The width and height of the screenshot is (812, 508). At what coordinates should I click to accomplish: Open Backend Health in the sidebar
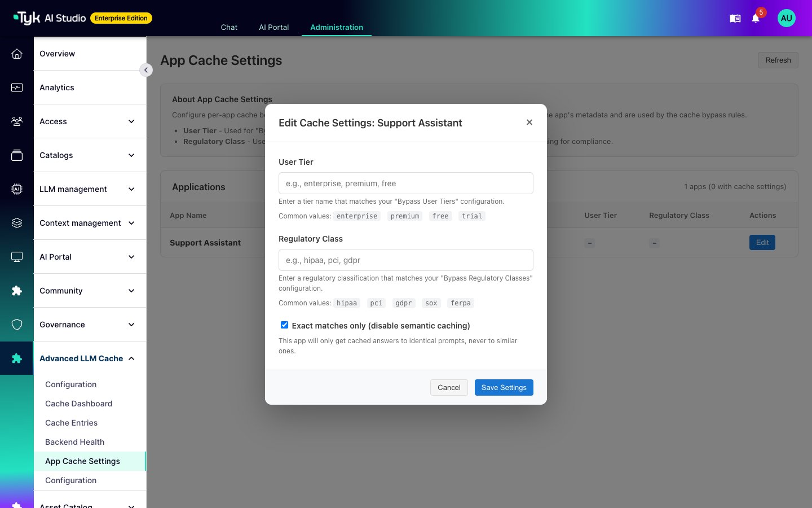click(75, 442)
